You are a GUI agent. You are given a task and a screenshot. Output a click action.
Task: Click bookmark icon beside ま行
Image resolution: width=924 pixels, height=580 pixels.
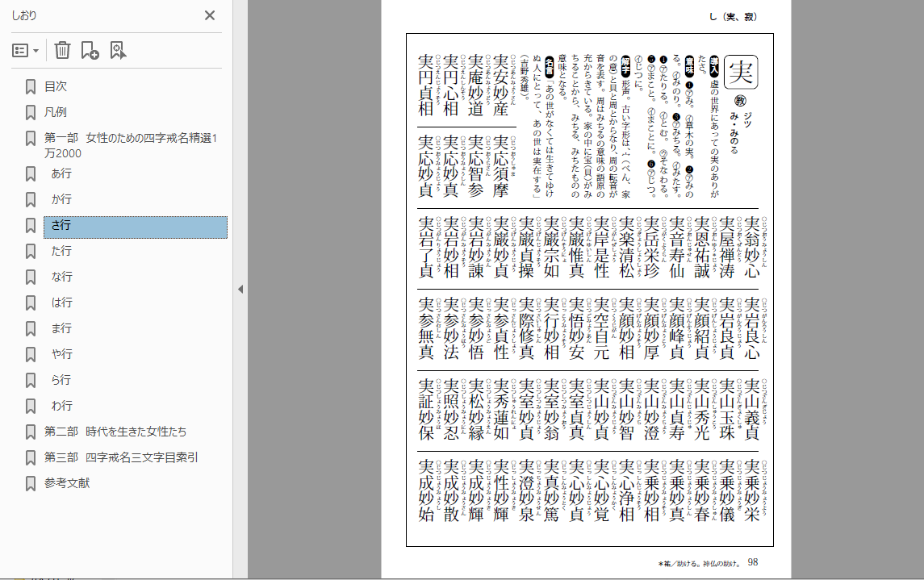pyautogui.click(x=31, y=328)
